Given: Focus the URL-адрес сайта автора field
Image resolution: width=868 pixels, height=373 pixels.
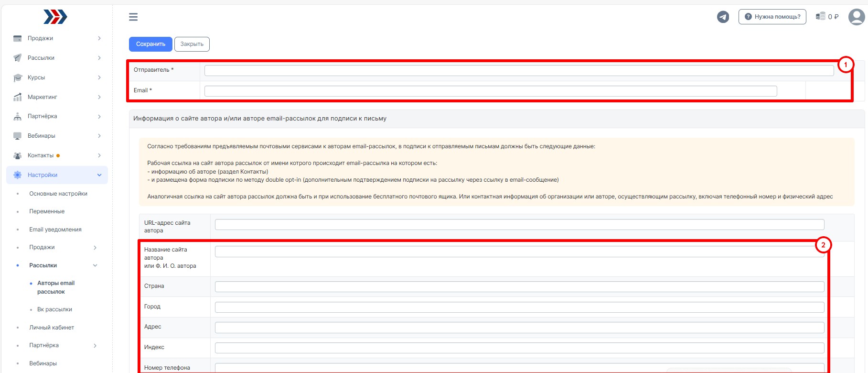Looking at the screenshot, I should (x=519, y=225).
